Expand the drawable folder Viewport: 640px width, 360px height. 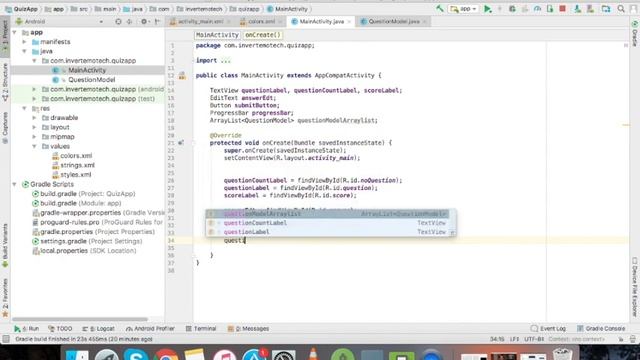coord(34,118)
